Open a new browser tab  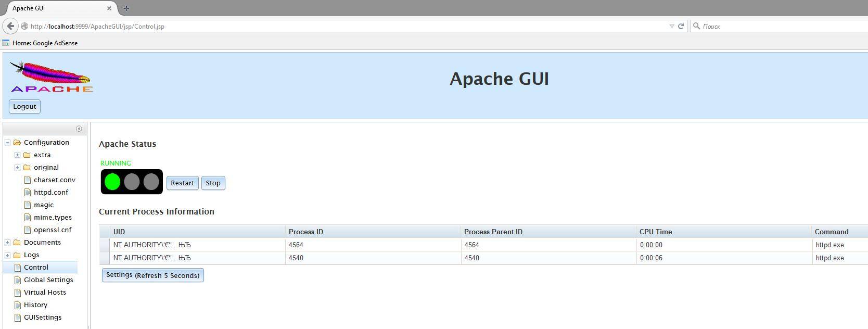126,8
